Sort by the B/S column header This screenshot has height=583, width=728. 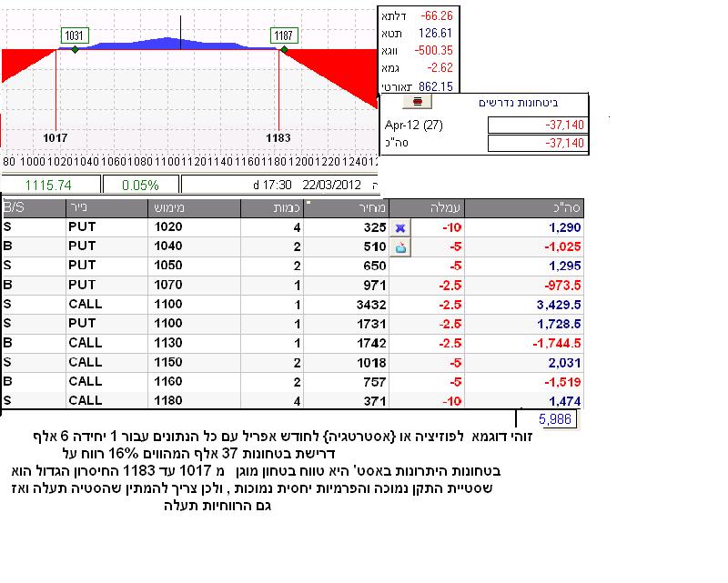(32, 207)
